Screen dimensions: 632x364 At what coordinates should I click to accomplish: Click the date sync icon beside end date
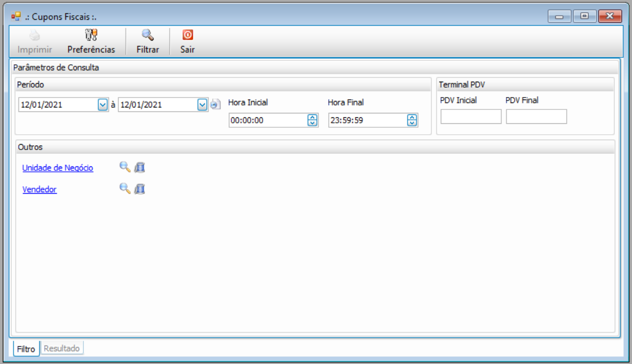(x=215, y=104)
